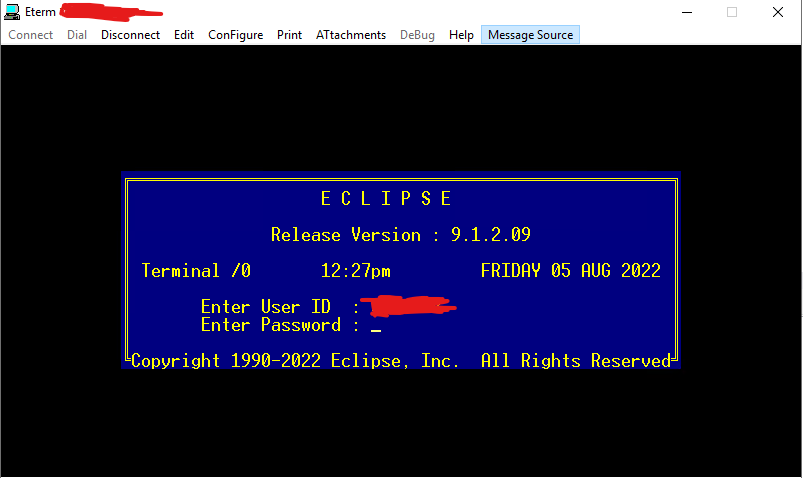
Task: Click the Enter User ID field
Action: pos(408,306)
